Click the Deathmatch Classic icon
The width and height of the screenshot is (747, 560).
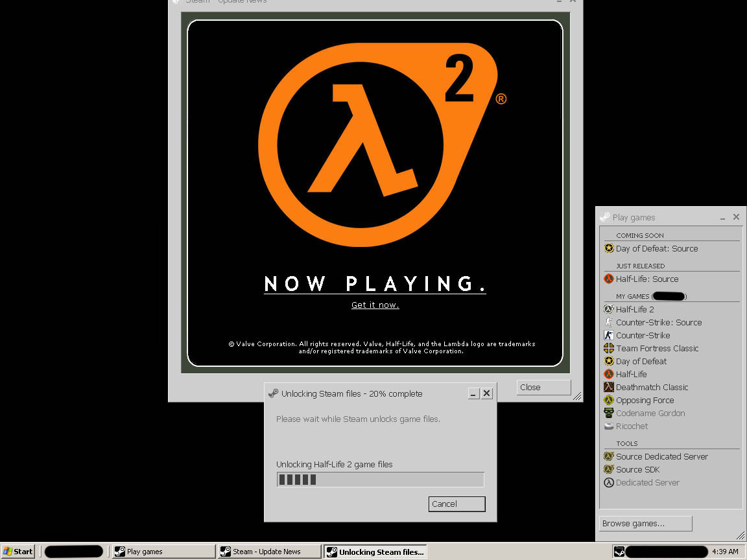click(x=609, y=387)
